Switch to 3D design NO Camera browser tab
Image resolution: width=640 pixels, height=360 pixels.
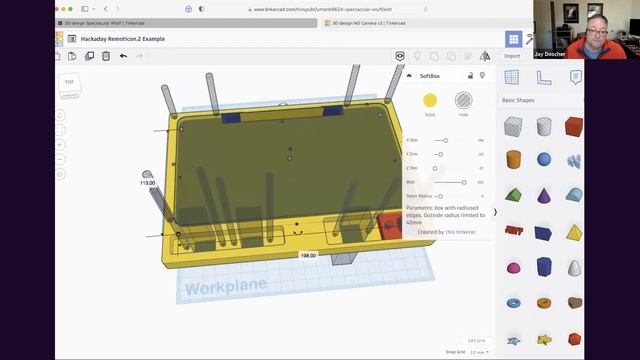tap(369, 23)
